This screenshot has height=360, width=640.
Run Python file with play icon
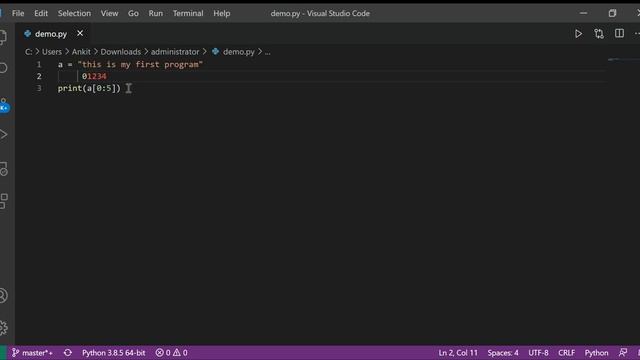coord(578,34)
